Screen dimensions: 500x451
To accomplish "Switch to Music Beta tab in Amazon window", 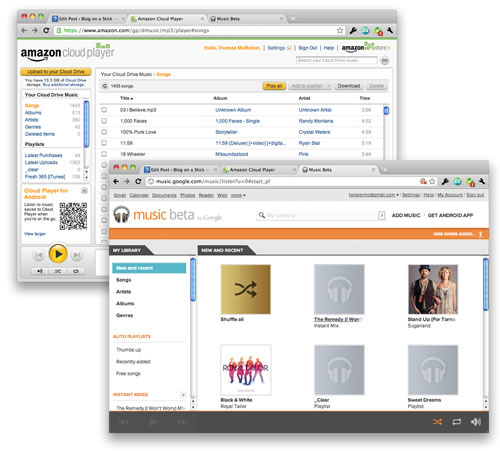I will (x=247, y=19).
